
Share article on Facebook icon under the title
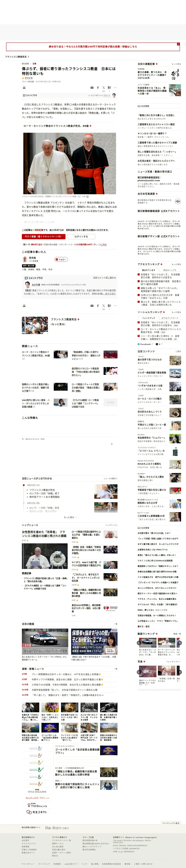point(98,88)
